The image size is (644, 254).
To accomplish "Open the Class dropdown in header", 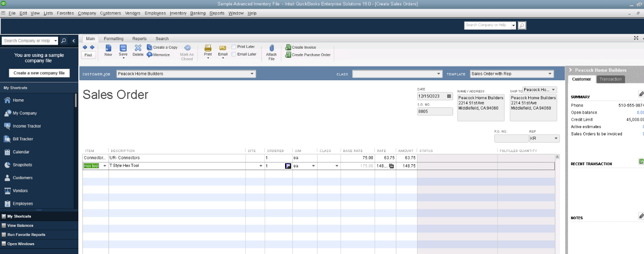I will point(439,74).
